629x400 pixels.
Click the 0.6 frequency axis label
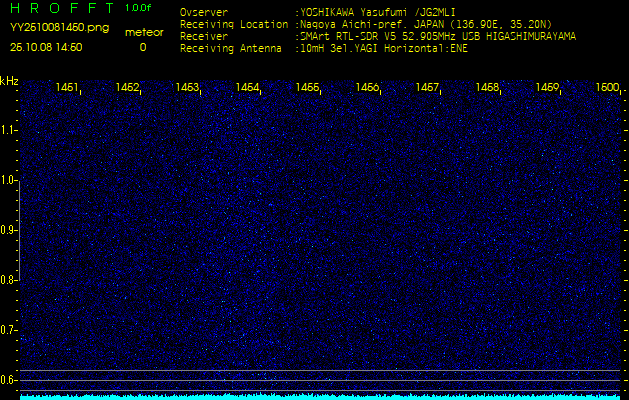9,380
